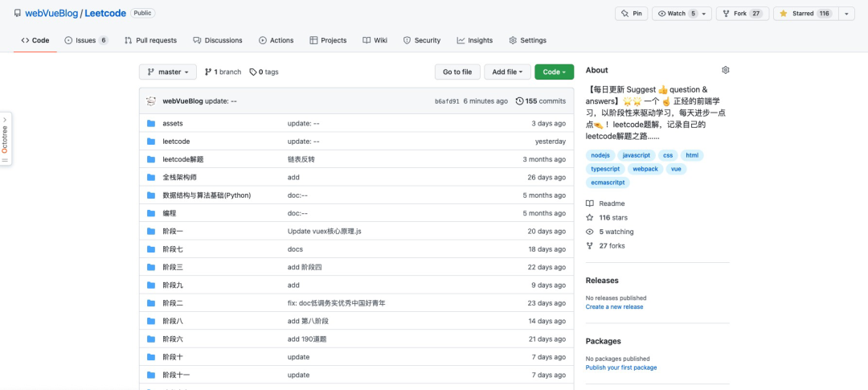Click the webVueBlog avatar in commit bar
The height and width of the screenshot is (390, 868).
151,101
